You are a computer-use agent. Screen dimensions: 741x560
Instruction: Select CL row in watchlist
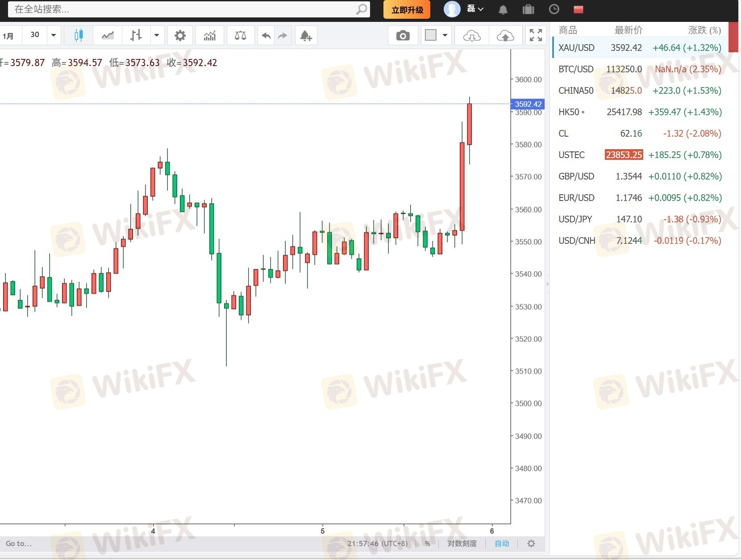640,134
